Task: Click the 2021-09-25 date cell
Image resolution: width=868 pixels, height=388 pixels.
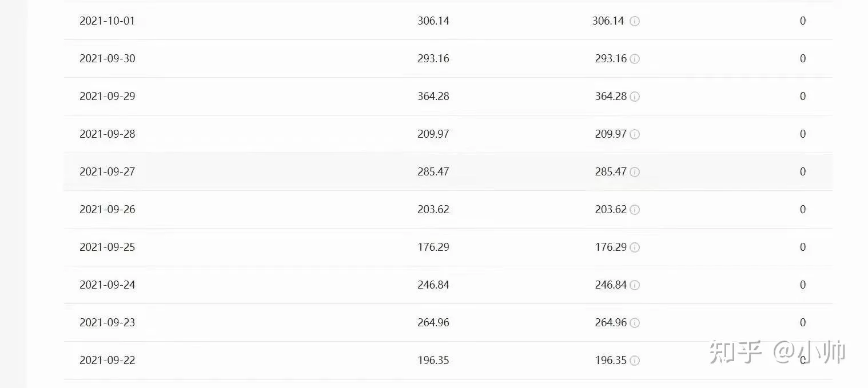Action: pyautogui.click(x=107, y=247)
